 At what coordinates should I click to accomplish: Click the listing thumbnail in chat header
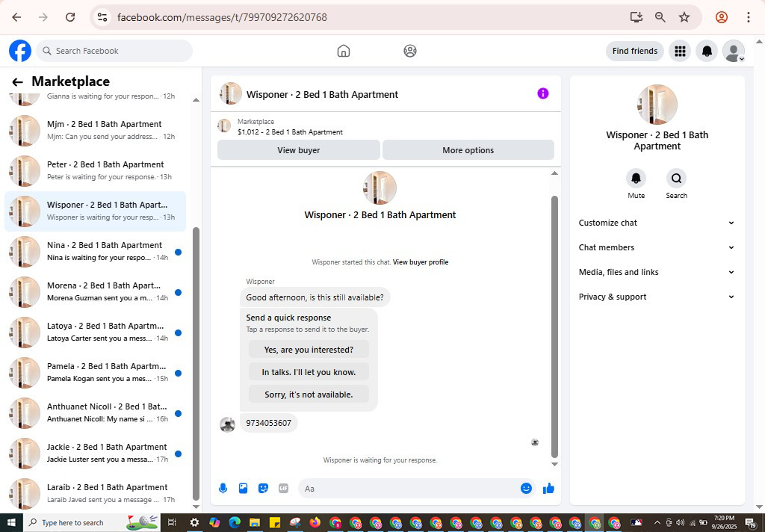tap(231, 93)
